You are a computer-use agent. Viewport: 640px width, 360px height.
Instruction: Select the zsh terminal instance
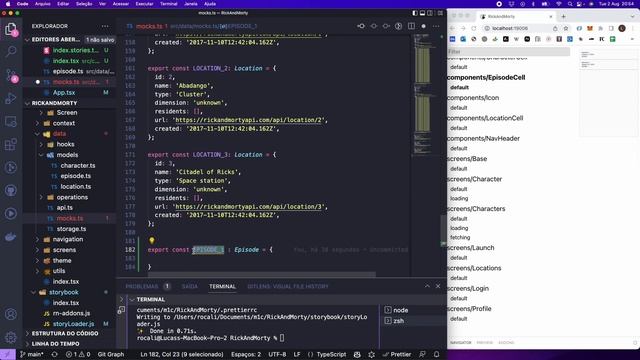398,321
